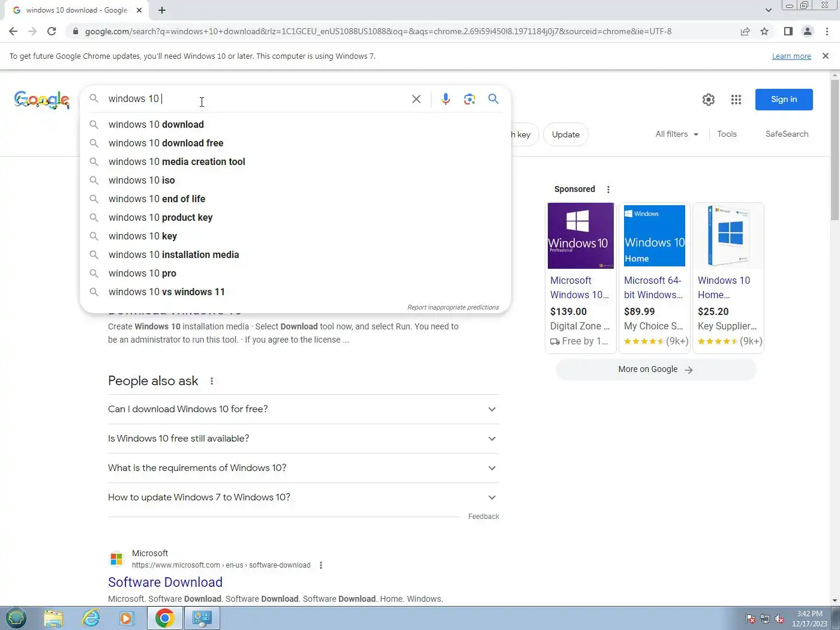Click Report inappropriate predictions link
The height and width of the screenshot is (630, 840).
[453, 307]
